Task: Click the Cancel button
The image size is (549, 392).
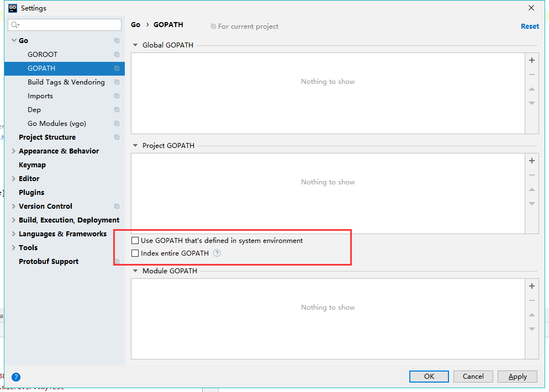Action: pyautogui.click(x=473, y=377)
